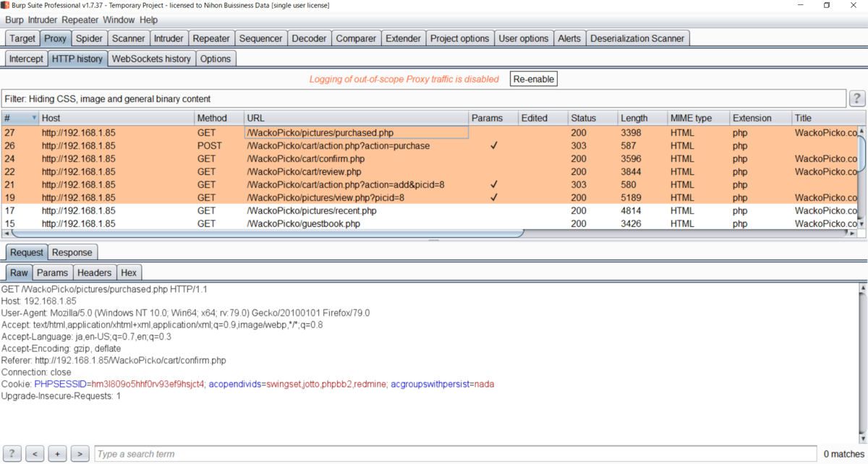Screen dimensions: 868x464
Task: Open the Repeater tool tab
Action: pos(211,38)
